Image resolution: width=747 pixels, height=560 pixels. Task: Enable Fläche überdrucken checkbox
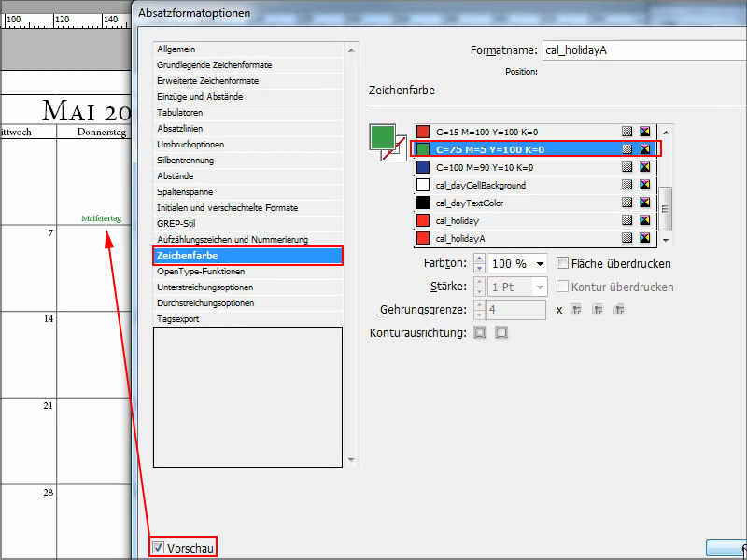tap(563, 263)
